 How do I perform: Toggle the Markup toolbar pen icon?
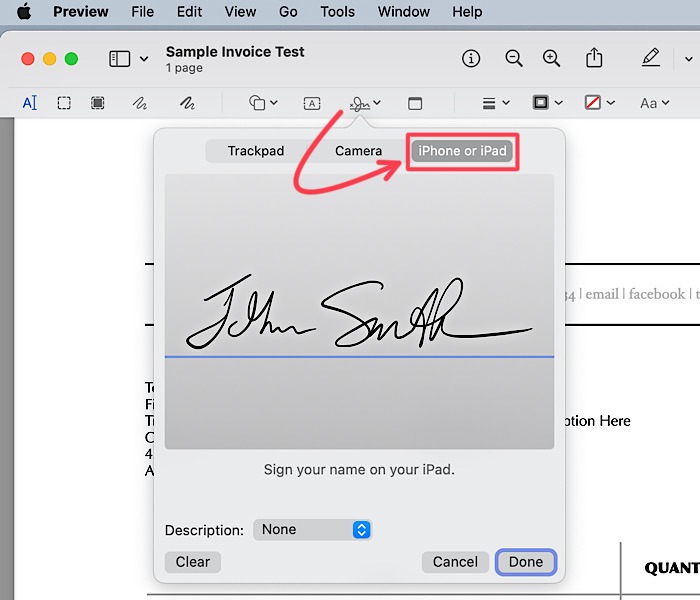(x=651, y=58)
